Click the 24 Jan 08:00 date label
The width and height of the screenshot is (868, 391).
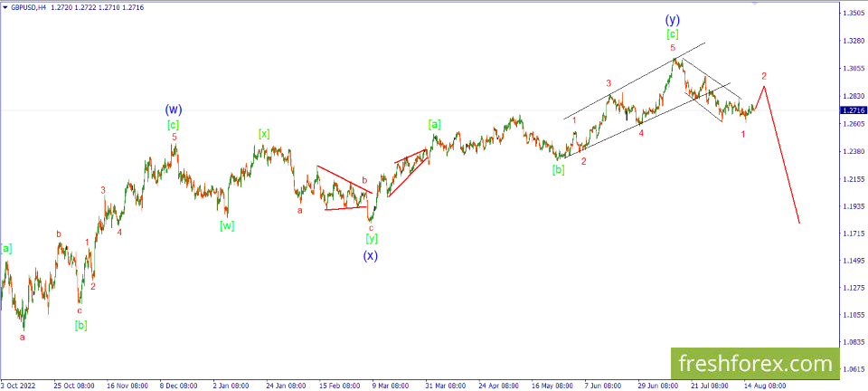[x=287, y=386]
